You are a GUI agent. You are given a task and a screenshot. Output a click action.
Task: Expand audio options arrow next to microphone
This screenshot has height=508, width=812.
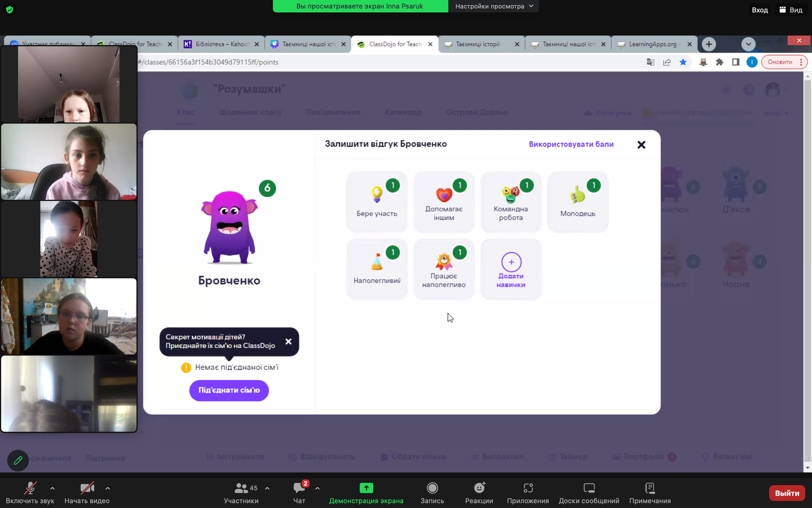[x=52, y=488]
